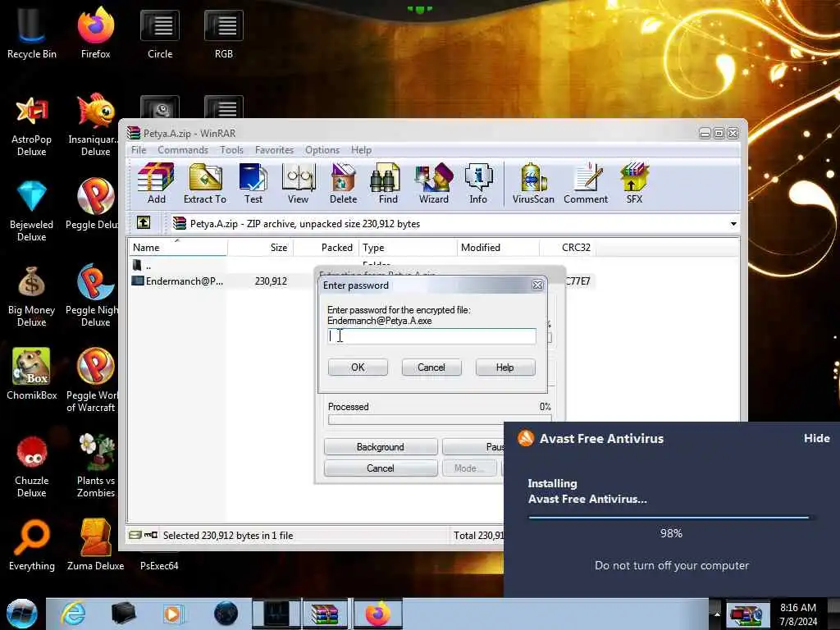Select the AstroPop Deluxe desktop icon
The width and height of the screenshot is (840, 630).
tap(32, 126)
